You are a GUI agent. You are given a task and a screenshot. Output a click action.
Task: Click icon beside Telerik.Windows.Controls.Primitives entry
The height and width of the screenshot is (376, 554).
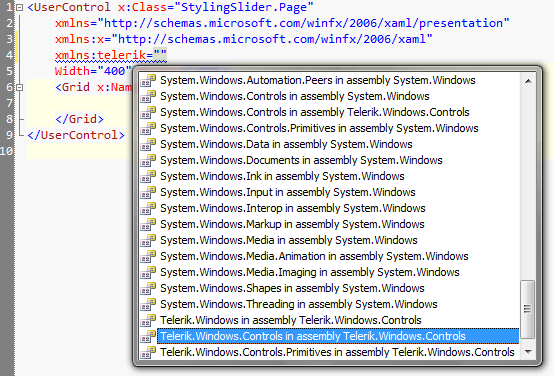pyautogui.click(x=148, y=352)
